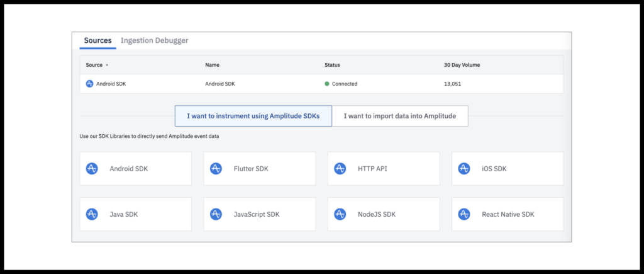The height and width of the screenshot is (274, 644).
Task: Open the Flutter SDK card
Action: coord(260,169)
